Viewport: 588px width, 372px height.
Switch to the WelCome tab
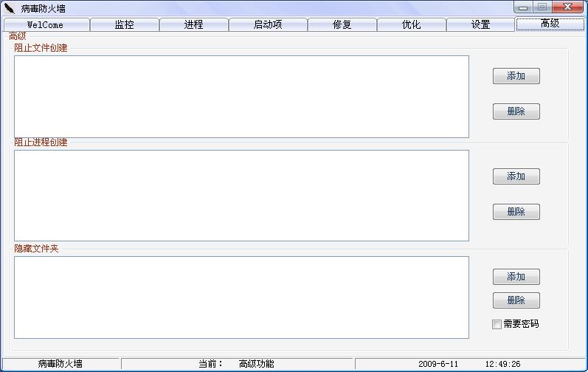tap(46, 24)
